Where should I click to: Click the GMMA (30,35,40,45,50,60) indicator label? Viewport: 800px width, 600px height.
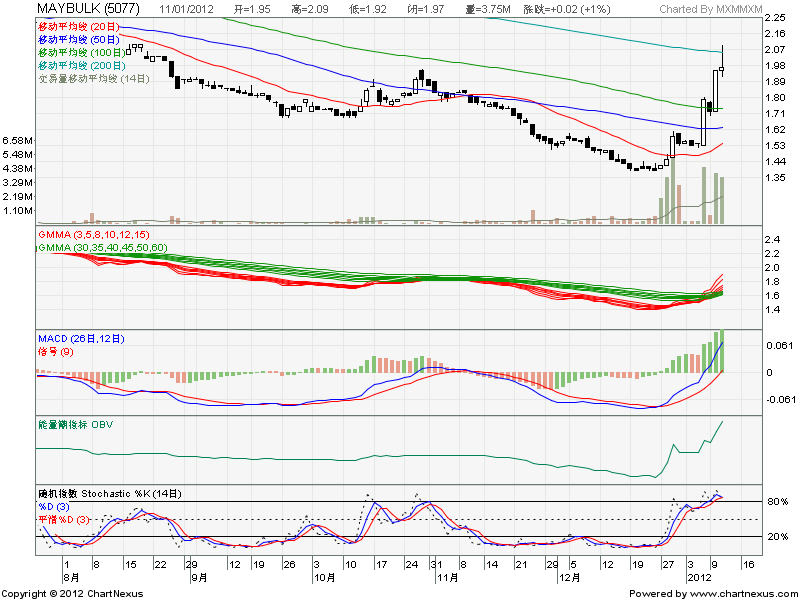101,247
